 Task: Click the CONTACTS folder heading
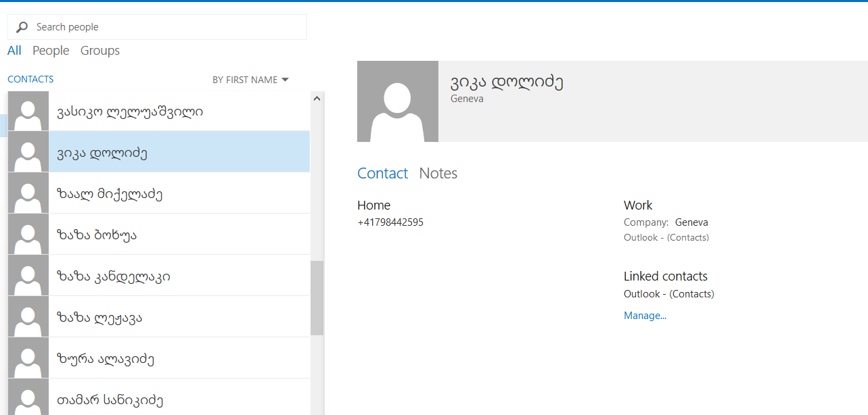[x=30, y=79]
